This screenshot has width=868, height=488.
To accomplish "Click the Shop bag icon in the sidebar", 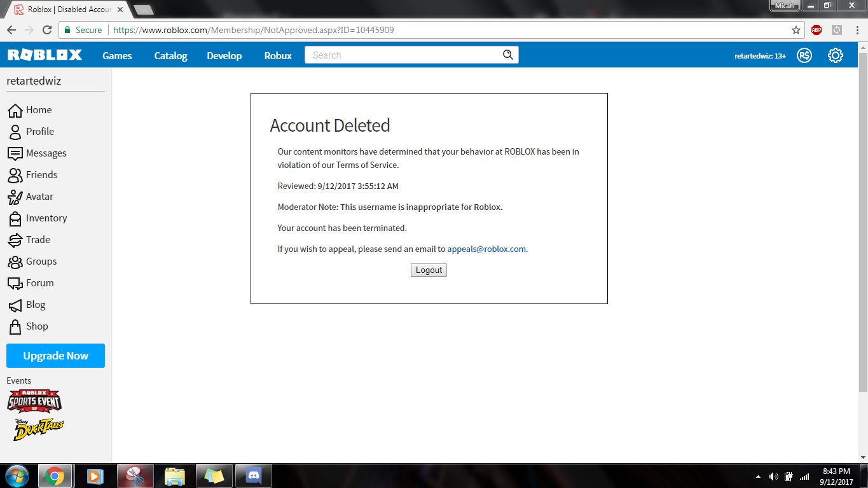I will pos(15,326).
